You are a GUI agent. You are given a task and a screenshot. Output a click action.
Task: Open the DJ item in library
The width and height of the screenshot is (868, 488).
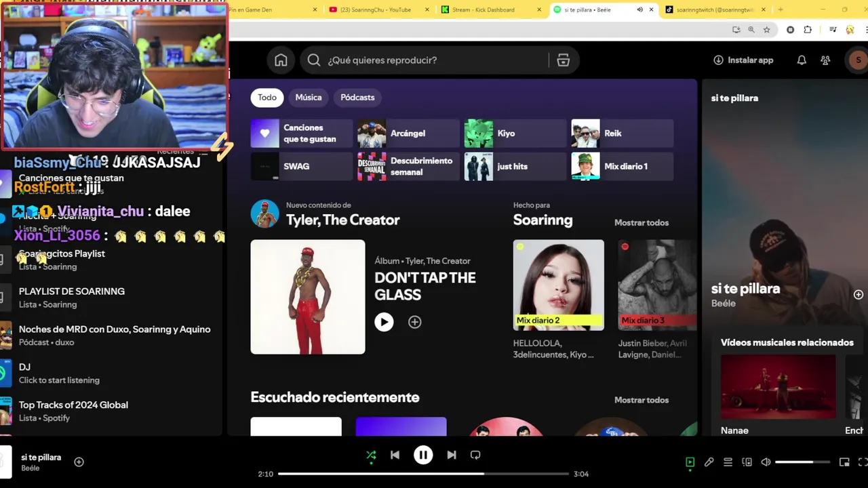111,373
